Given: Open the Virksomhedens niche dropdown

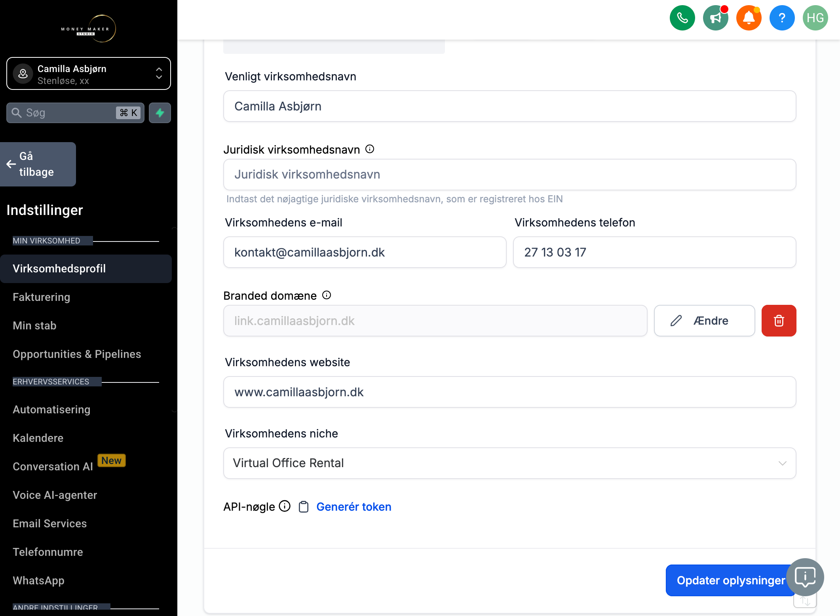Looking at the screenshot, I should [x=509, y=463].
